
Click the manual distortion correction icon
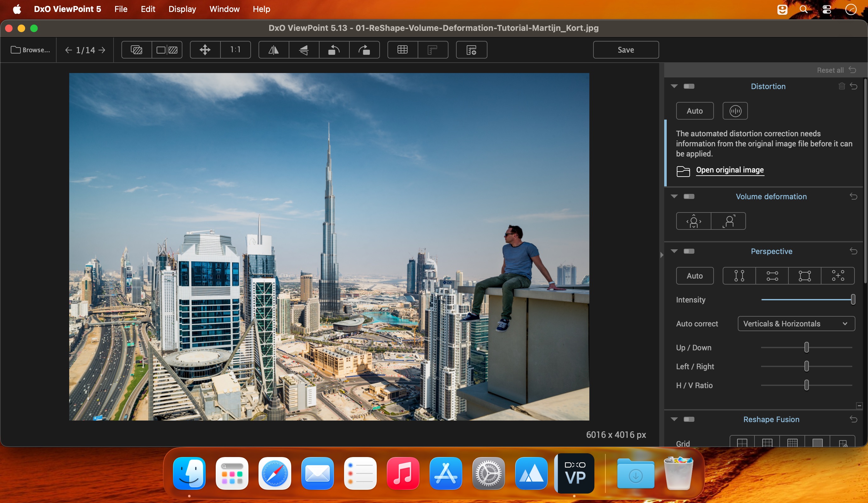pyautogui.click(x=735, y=111)
